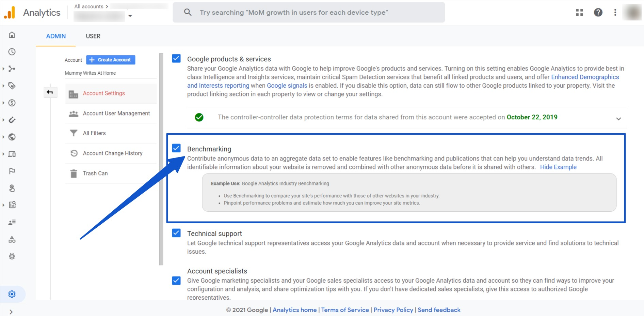Image resolution: width=644 pixels, height=316 pixels.
Task: Expand the left navigation with bottom chevron
Action: [x=11, y=312]
